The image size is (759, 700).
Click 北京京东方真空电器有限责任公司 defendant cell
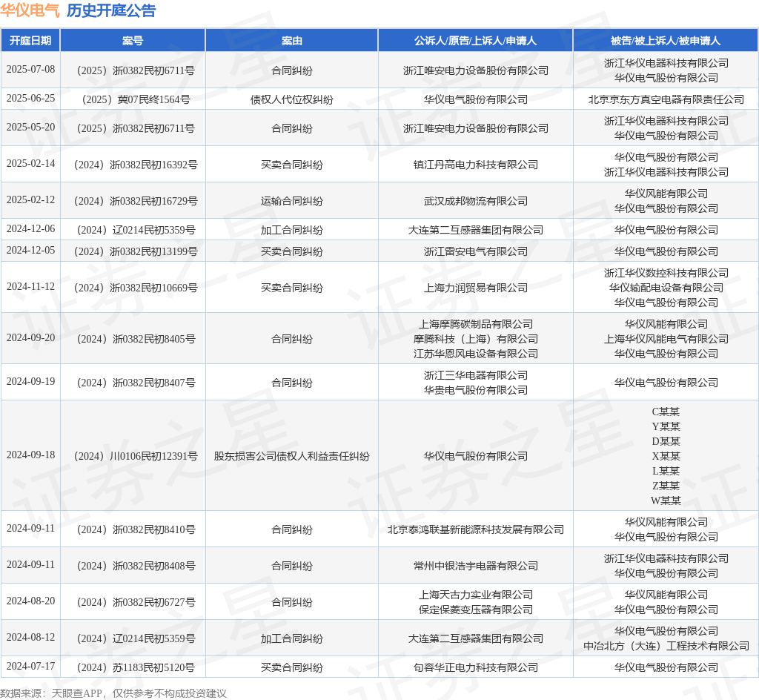point(666,99)
